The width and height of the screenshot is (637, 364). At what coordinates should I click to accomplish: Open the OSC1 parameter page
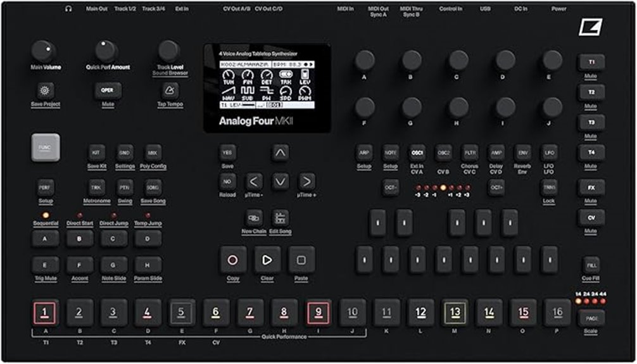click(x=417, y=153)
